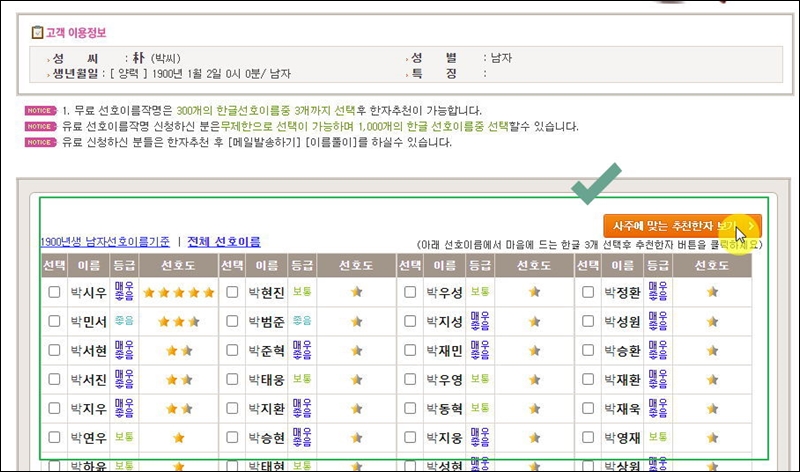Click the star icon for 박우성
This screenshot has width=800, height=472.
click(534, 292)
